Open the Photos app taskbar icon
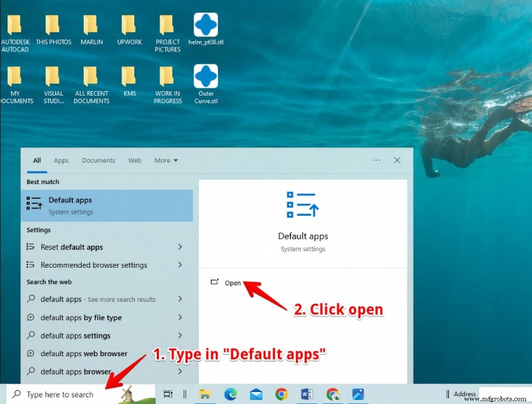 (x=358, y=394)
